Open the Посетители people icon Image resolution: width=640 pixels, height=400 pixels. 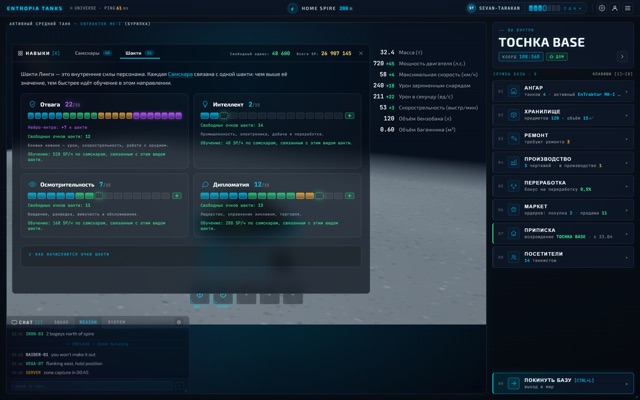[513, 257]
